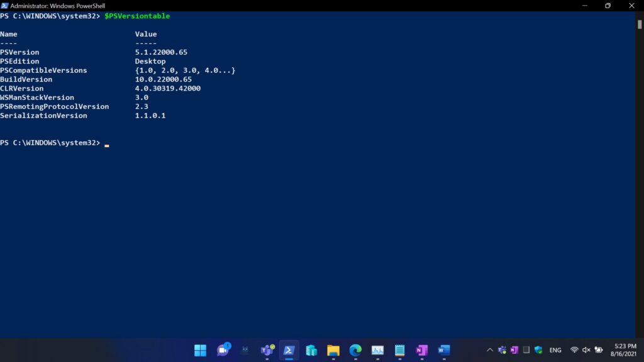Screen dimensions: 644x362
Task: Open Windows PowerShell from the taskbar
Action: coord(289,350)
